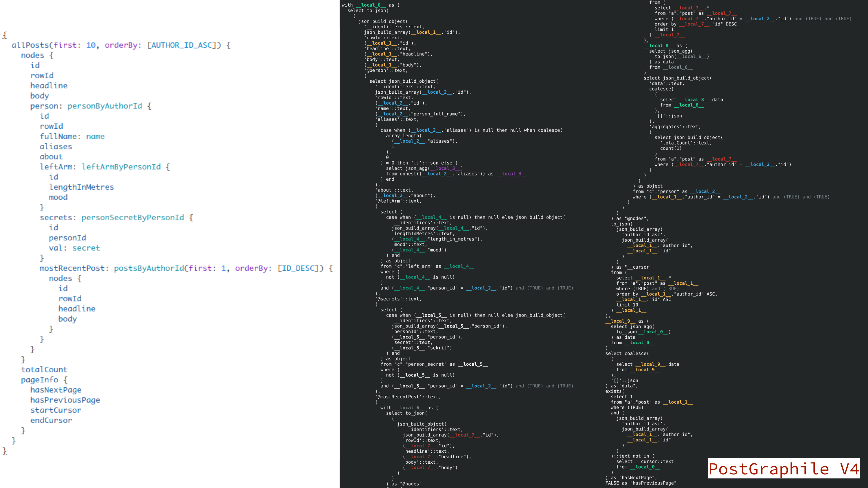Select the 'secrets: personSecretByPersonId {' line
The width and height of the screenshot is (868, 488).
pyautogui.click(x=117, y=218)
